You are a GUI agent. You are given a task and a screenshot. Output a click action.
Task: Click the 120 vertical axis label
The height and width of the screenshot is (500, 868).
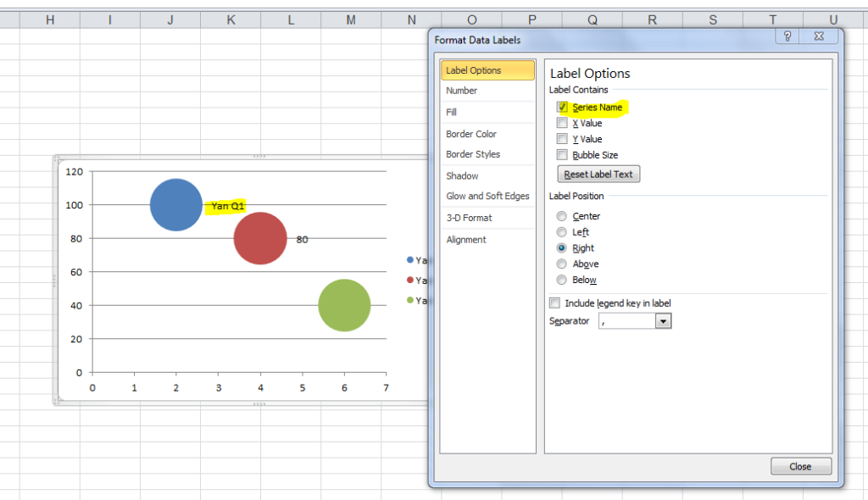(x=75, y=172)
